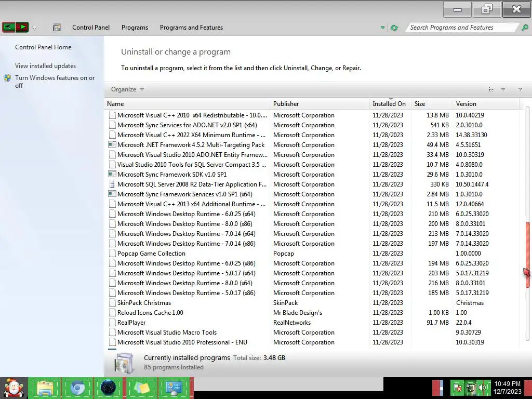532x399 pixels.
Task: Select Microsoft .NET Framework 4.5.2 Multi-Targeting Pack icon
Action: (112, 144)
